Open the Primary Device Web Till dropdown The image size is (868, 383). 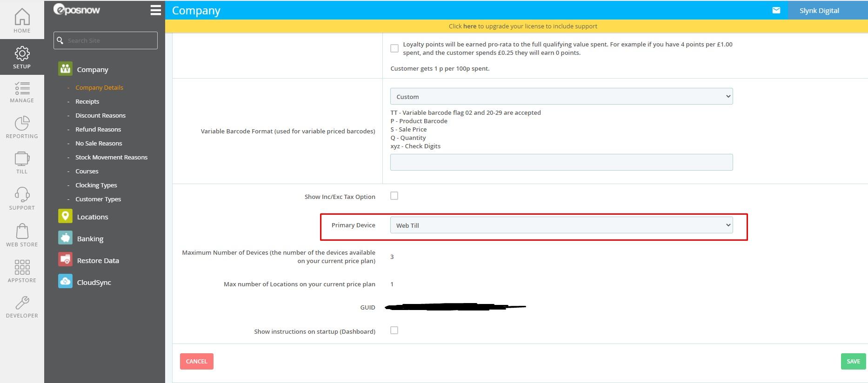(x=561, y=225)
